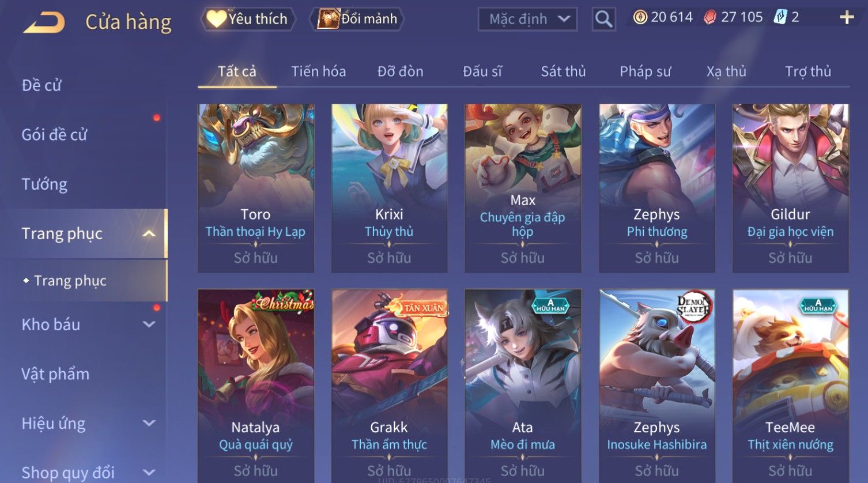Screen dimensions: 868x483
Task: Select Zephys Inosuke Hashibira skin card
Action: [657, 386]
